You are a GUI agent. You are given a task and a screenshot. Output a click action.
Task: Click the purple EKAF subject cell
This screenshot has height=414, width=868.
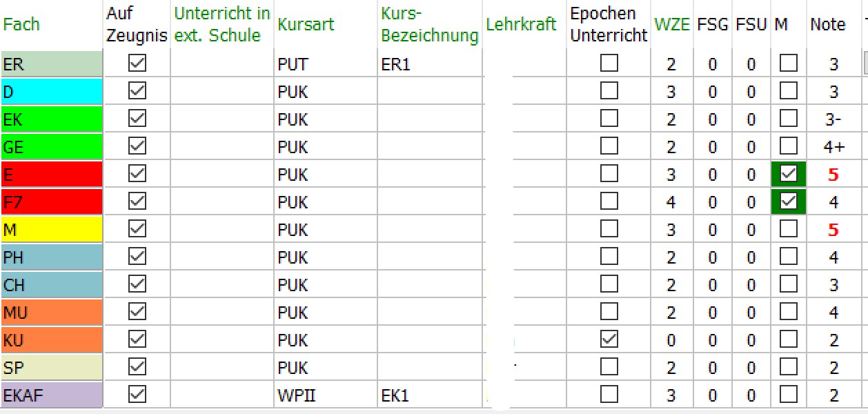tap(52, 395)
